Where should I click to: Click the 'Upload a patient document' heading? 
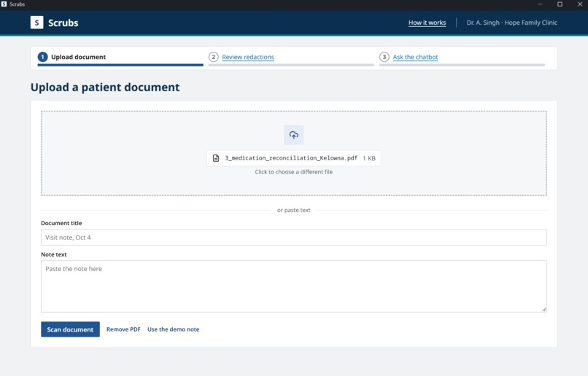pyautogui.click(x=105, y=87)
